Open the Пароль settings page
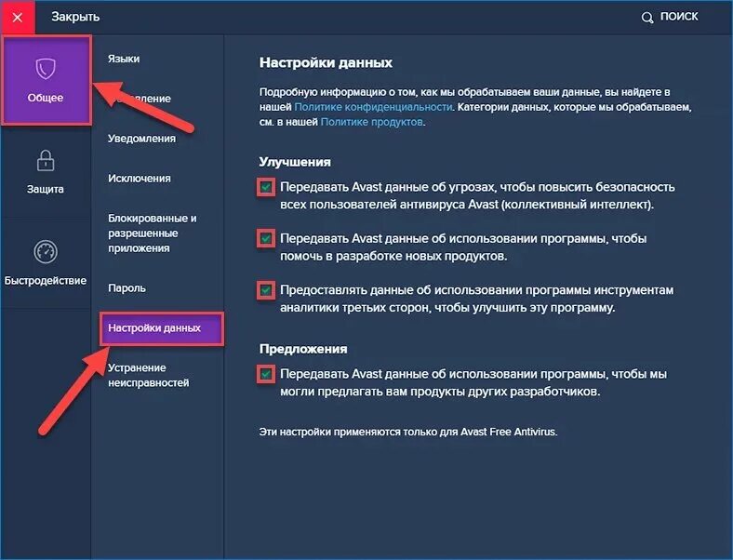Screen dimensions: 733x560 click(127, 288)
